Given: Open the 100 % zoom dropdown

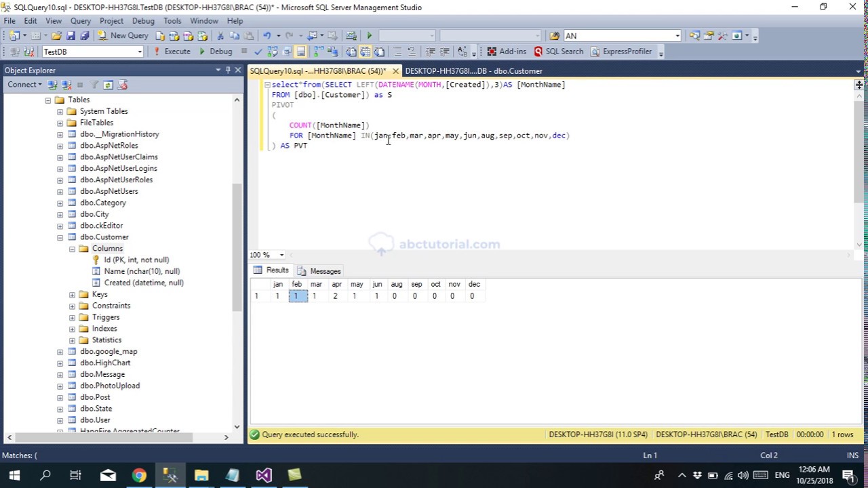Looking at the screenshot, I should pyautogui.click(x=281, y=255).
